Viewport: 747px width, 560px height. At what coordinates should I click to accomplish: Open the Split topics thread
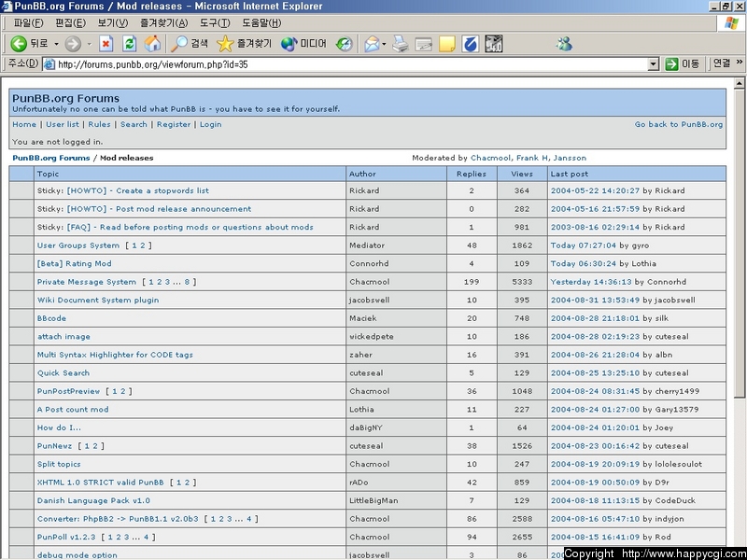coord(59,464)
